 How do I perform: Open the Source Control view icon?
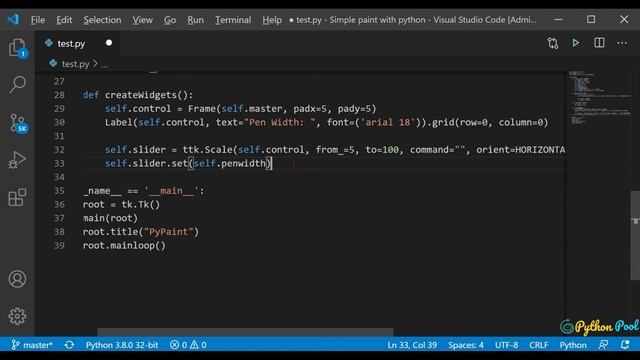[18, 123]
